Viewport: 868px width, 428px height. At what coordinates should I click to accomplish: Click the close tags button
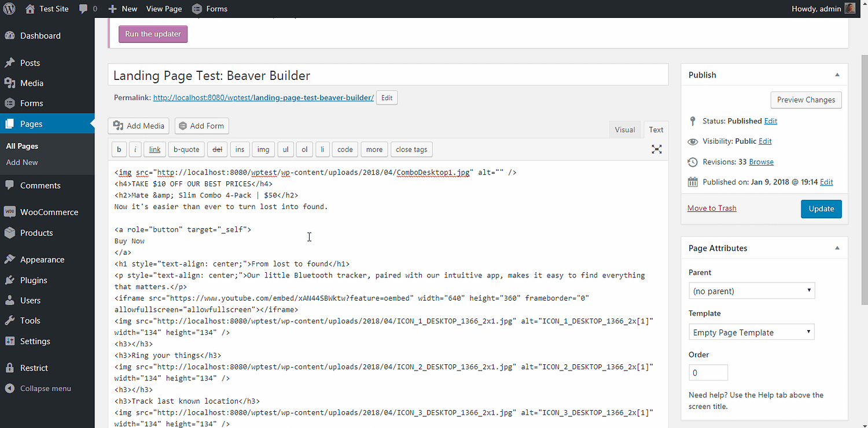[411, 149]
